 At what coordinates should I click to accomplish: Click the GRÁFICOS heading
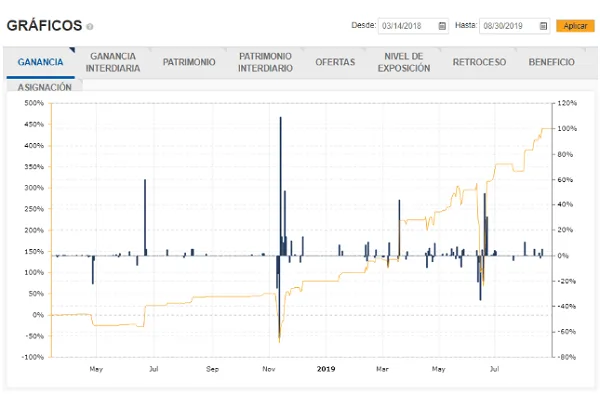click(x=44, y=26)
